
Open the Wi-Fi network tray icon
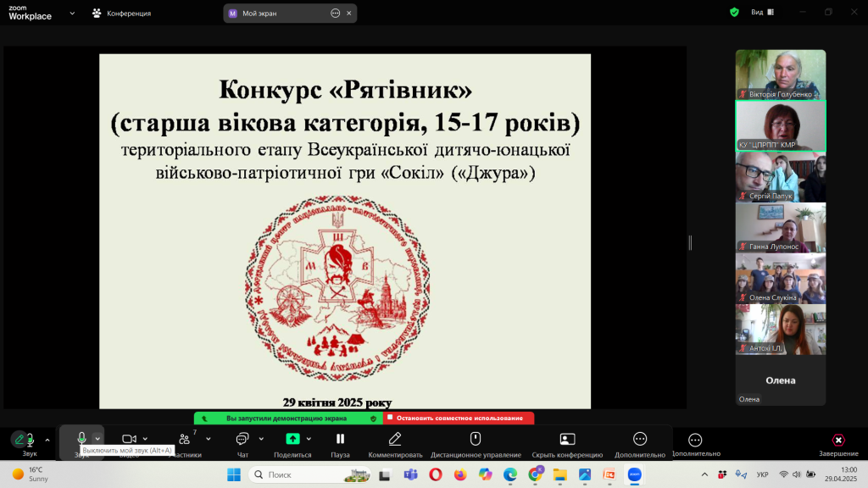[783, 474]
